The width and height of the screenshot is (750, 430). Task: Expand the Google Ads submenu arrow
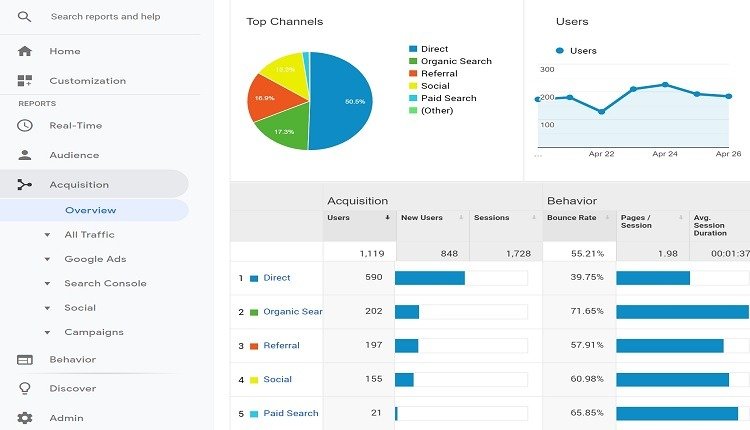[x=47, y=259]
